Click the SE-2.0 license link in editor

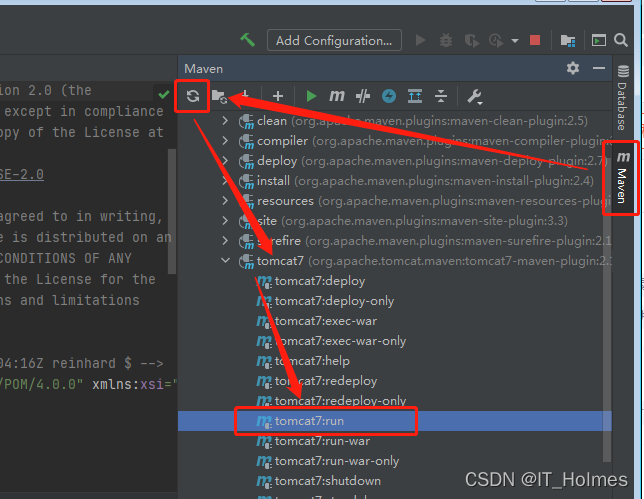pyautogui.click(x=22, y=174)
